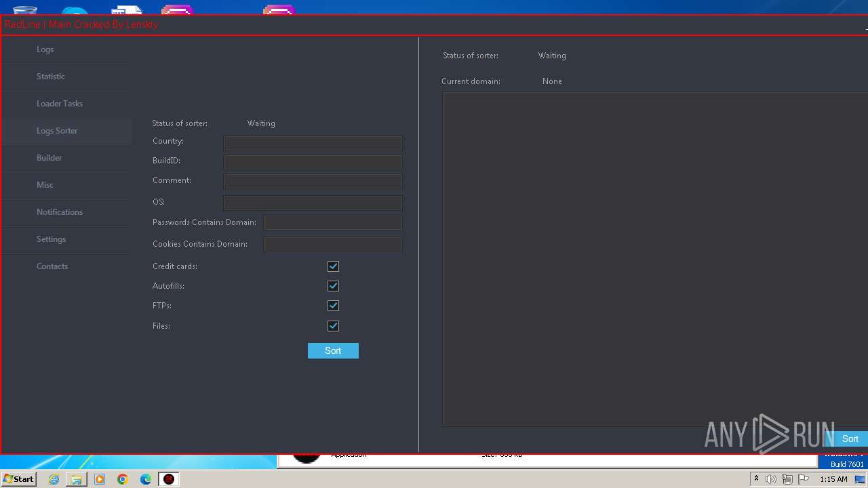Screen dimensions: 868x488
Task: Open Windows Media Player from taskbar
Action: [100, 479]
